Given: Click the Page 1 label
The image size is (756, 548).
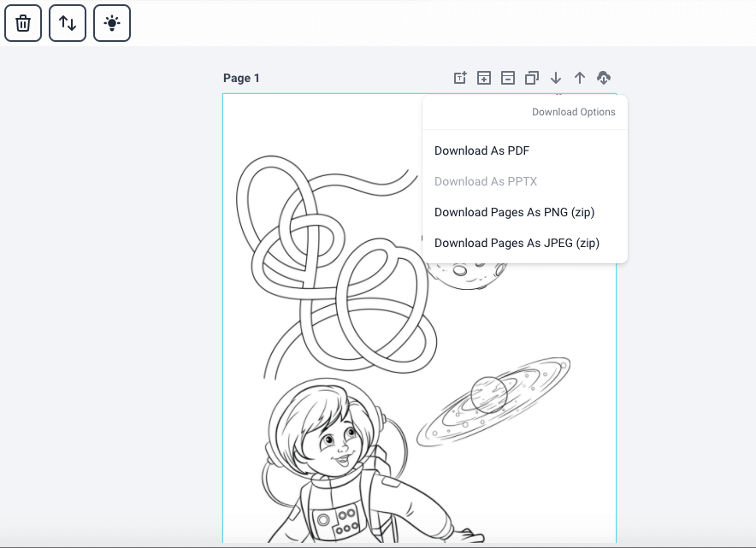Looking at the screenshot, I should (241, 78).
